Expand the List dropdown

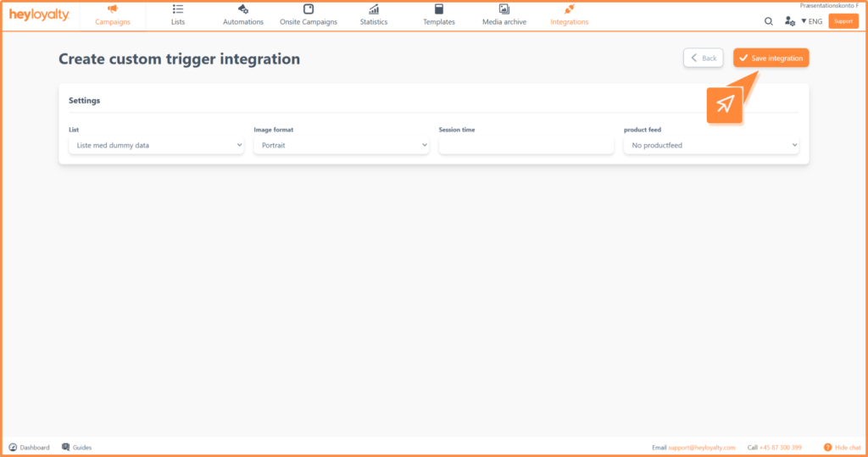pyautogui.click(x=156, y=145)
